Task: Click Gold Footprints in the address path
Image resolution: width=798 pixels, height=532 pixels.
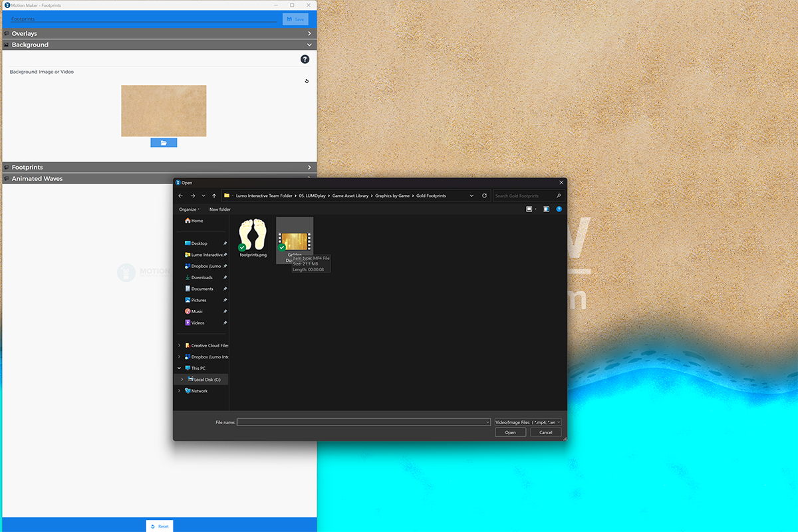Action: pyautogui.click(x=431, y=196)
